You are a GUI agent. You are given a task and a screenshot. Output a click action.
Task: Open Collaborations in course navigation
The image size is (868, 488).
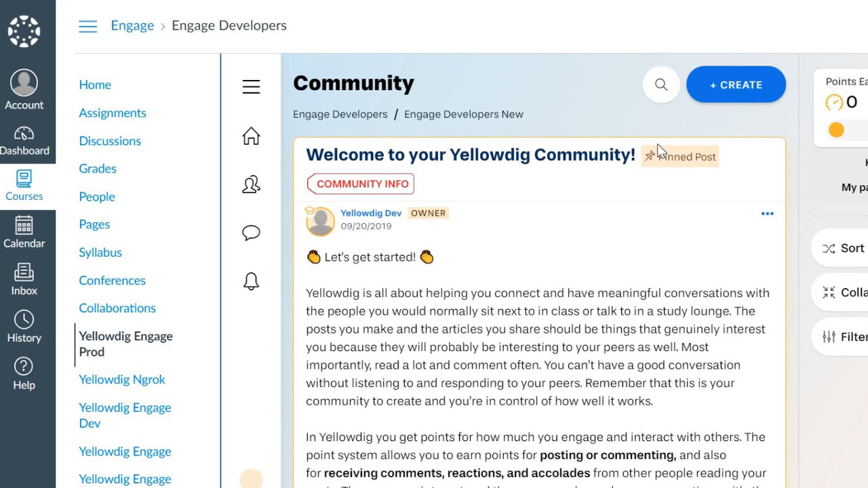pos(117,308)
